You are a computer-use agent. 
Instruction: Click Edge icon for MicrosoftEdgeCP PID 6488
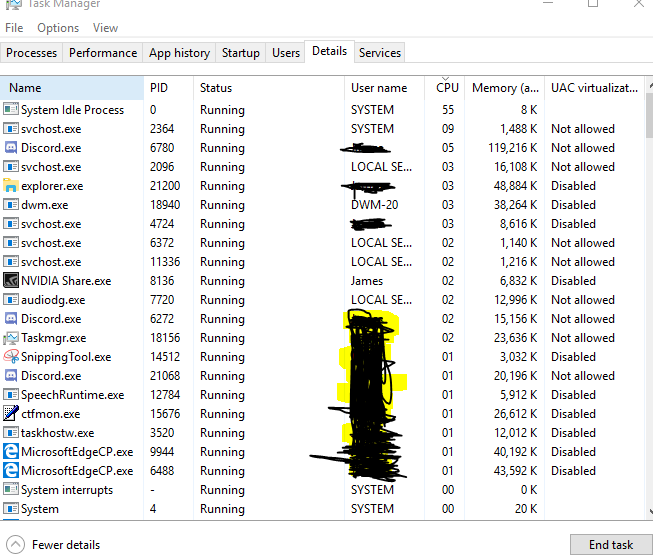pos(11,471)
